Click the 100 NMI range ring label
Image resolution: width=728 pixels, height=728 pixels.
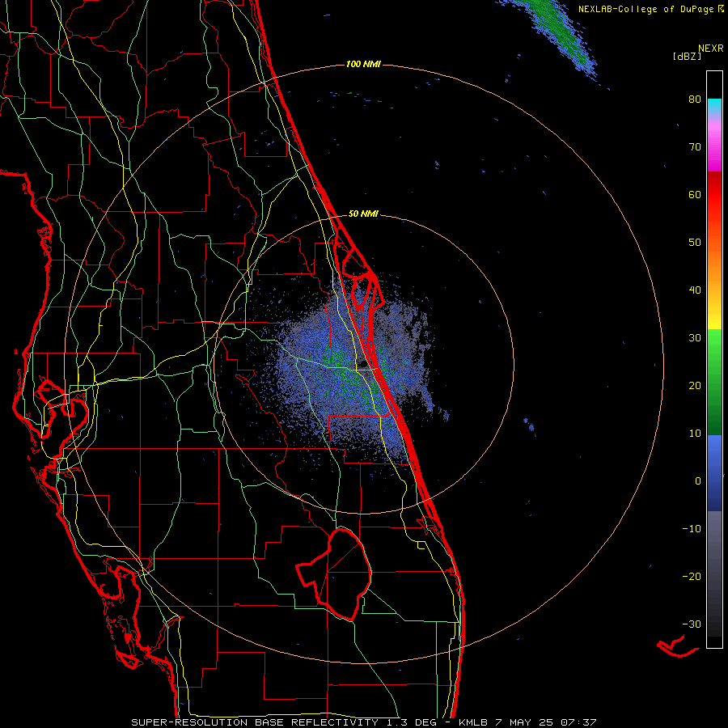point(363,64)
